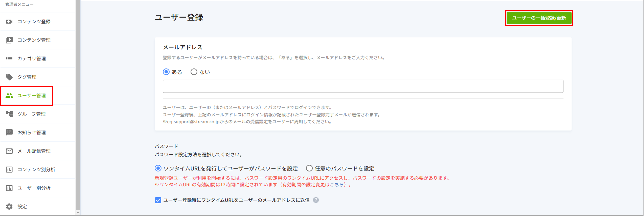644x216 pixels.
Task: Click the chart icon for ユーザー別分析
Action: click(9, 188)
